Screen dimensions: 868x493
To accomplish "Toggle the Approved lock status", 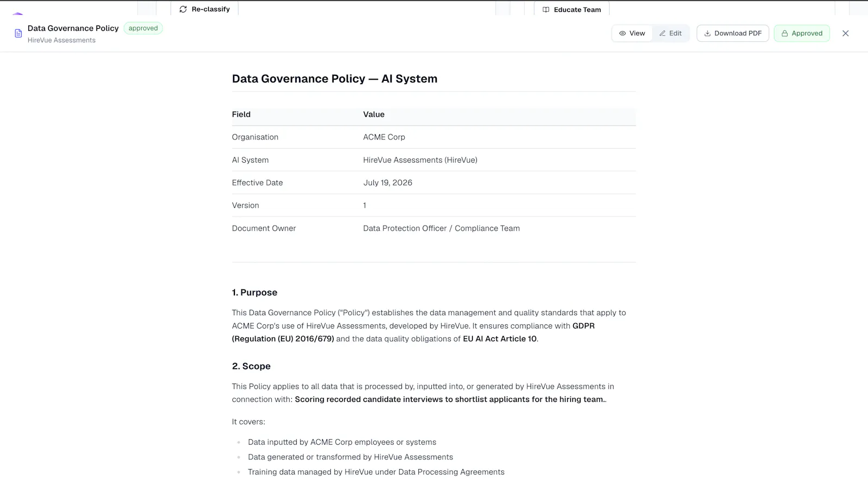I will click(802, 34).
